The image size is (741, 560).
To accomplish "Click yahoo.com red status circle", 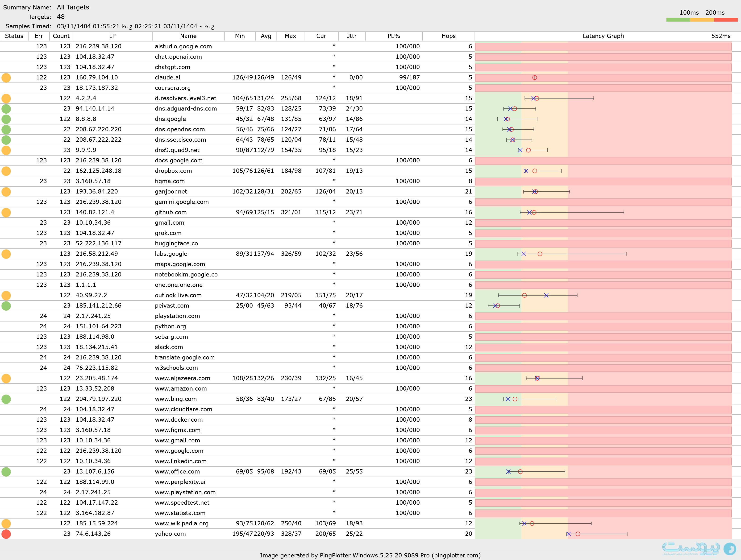I will (x=6, y=534).
